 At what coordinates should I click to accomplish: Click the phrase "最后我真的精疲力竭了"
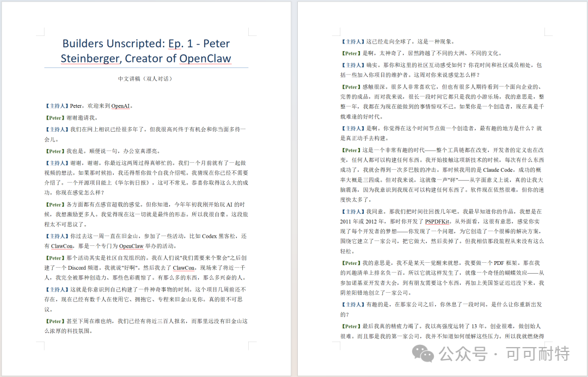[x=391, y=326]
